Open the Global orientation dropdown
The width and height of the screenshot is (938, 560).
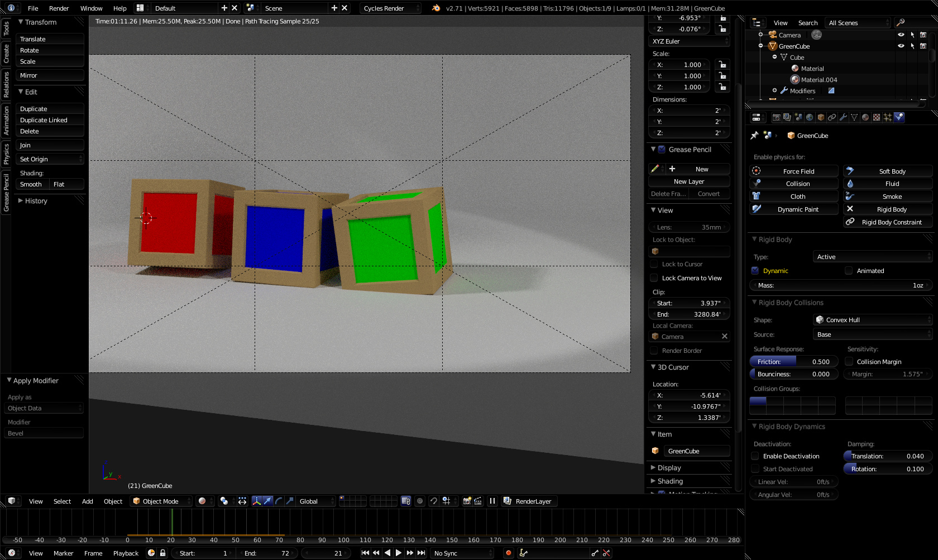[315, 501]
